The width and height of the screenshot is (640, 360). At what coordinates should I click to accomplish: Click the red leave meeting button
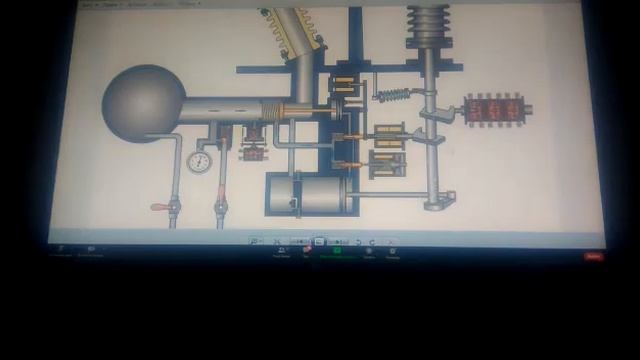593,256
